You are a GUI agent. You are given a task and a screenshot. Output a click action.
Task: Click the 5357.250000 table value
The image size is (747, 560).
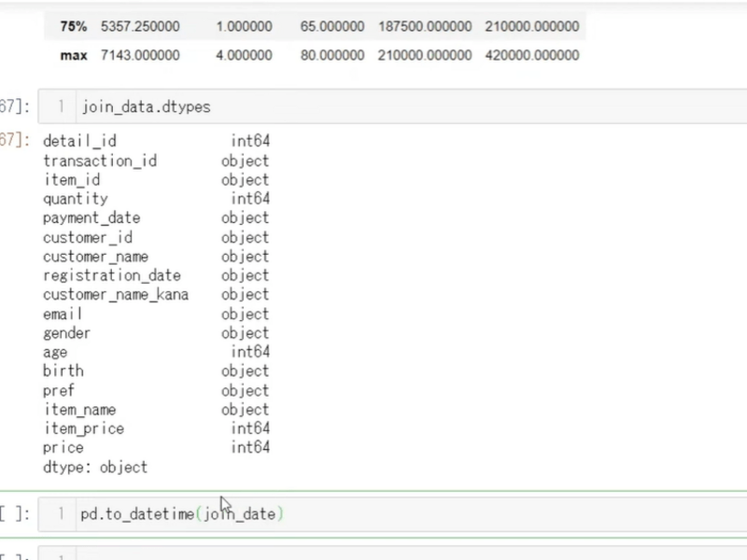141,26
